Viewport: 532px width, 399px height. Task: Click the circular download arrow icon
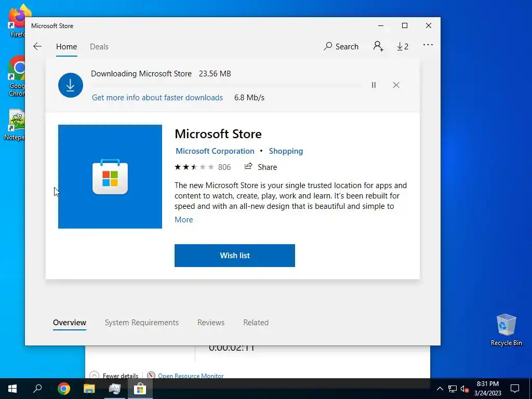click(71, 85)
